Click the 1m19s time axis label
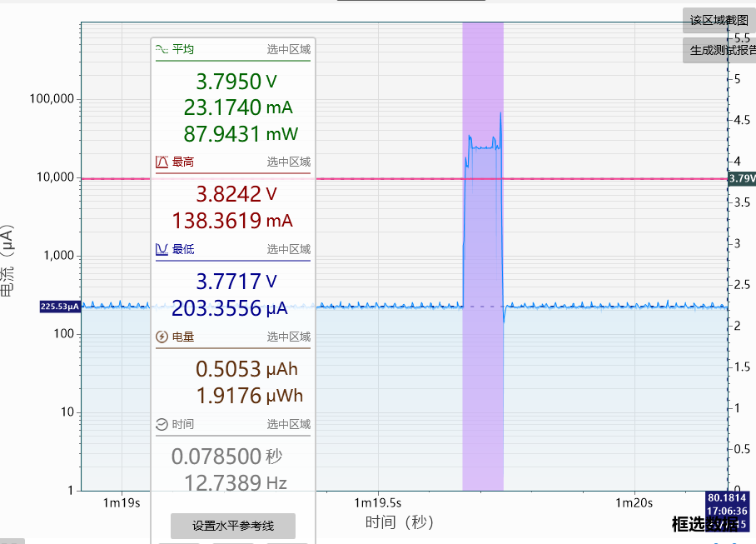Image resolution: width=756 pixels, height=544 pixels. [122, 503]
